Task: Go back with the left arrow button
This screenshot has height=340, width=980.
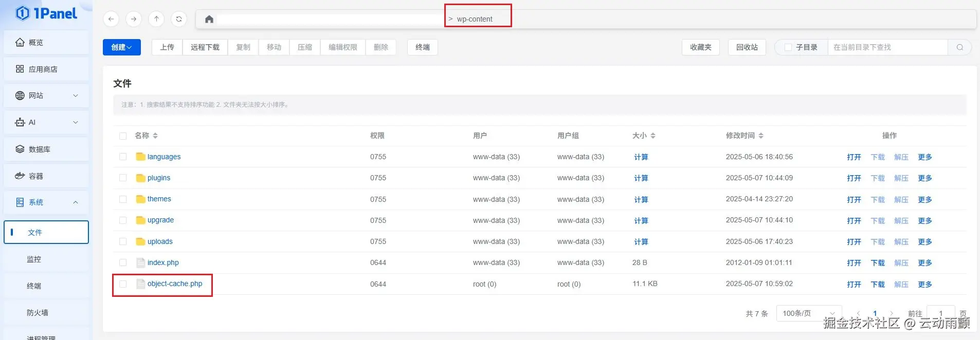Action: (111, 19)
